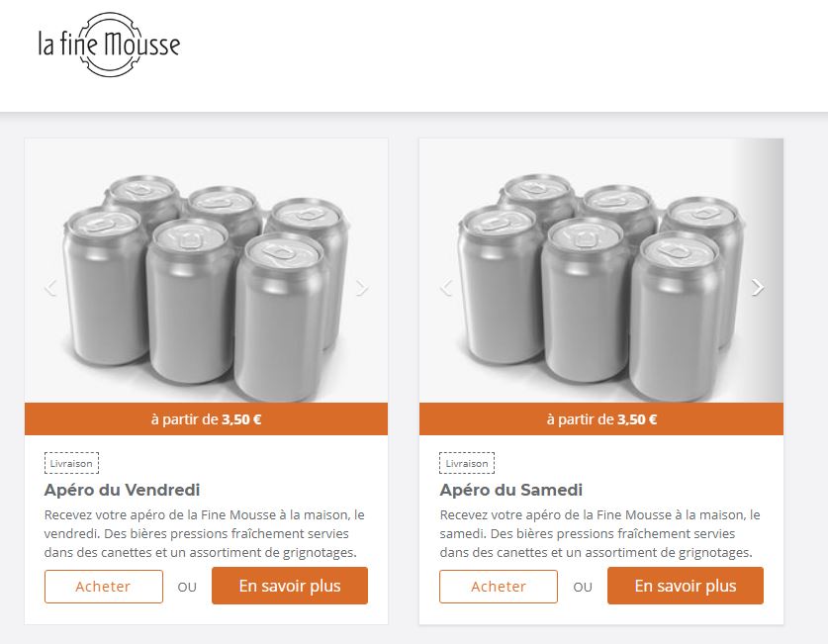This screenshot has height=644, width=828.
Task: Click the Samedi six-pack cans image
Action: 601,270
